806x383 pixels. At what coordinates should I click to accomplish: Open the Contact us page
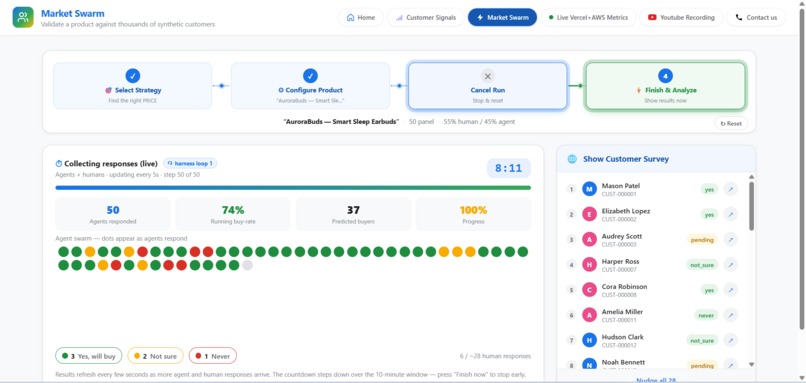click(756, 17)
